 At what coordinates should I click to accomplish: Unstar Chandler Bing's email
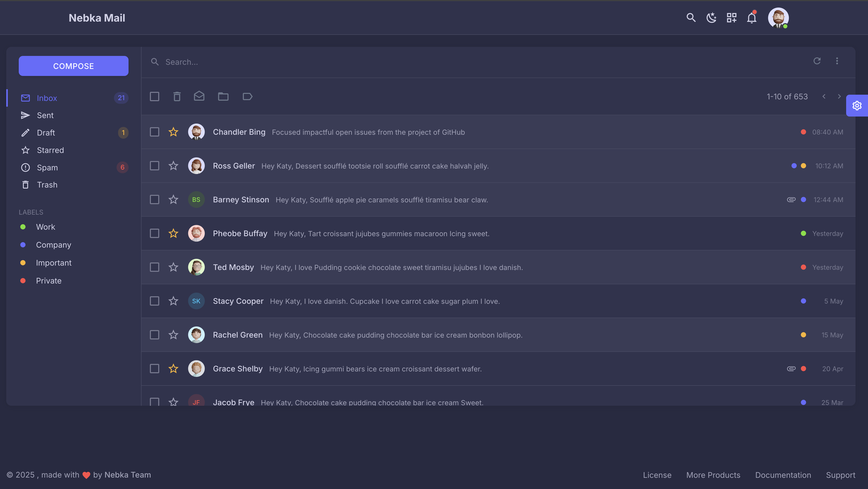173,132
